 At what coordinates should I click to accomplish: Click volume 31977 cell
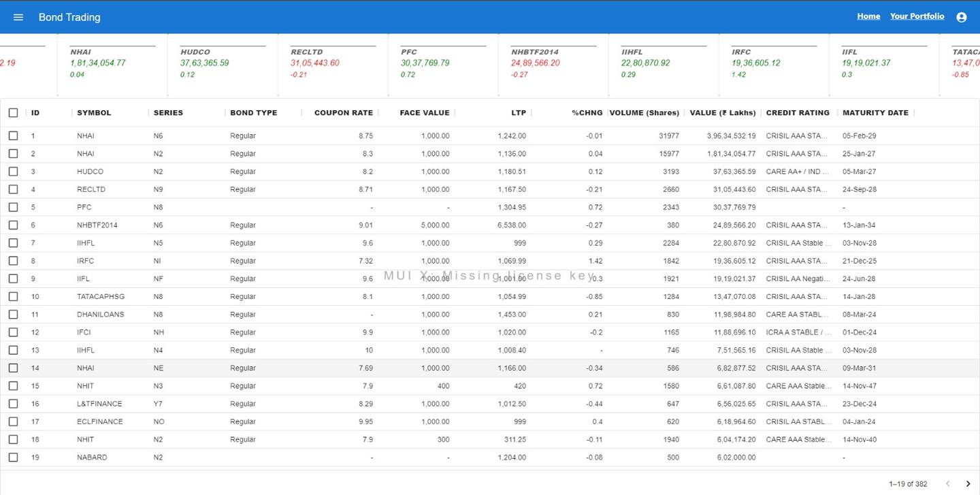(x=669, y=136)
